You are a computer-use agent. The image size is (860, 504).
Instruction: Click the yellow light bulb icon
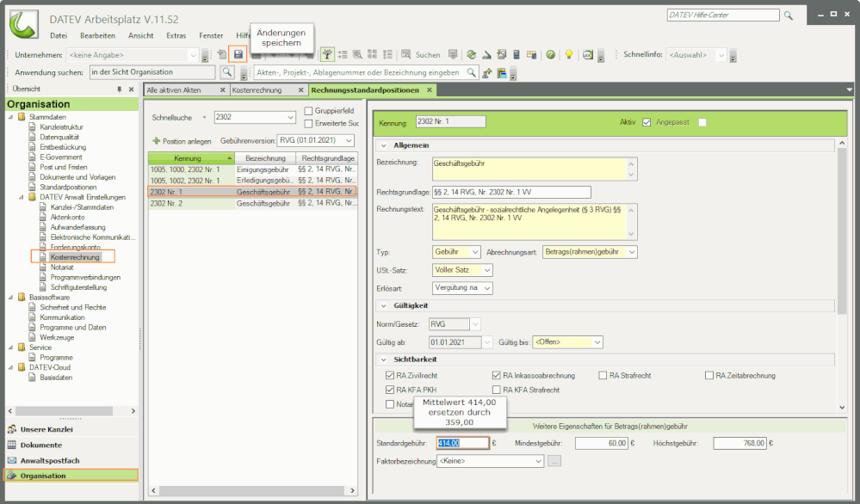[569, 54]
